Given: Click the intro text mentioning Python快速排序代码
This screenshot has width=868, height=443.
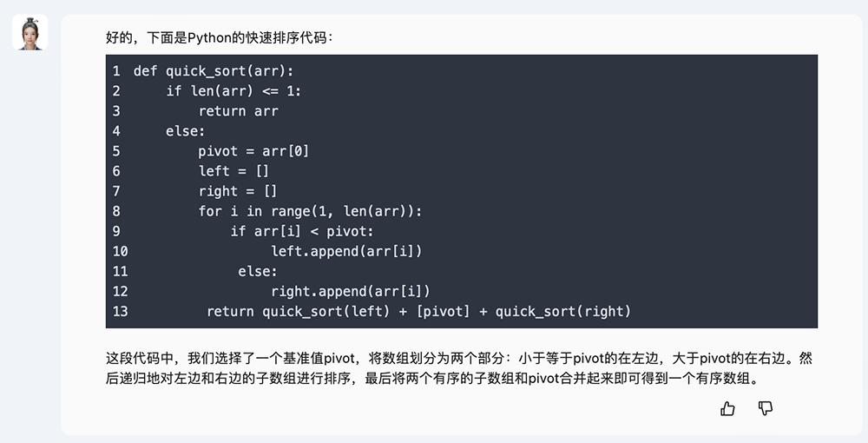Looking at the screenshot, I should tap(220, 37).
